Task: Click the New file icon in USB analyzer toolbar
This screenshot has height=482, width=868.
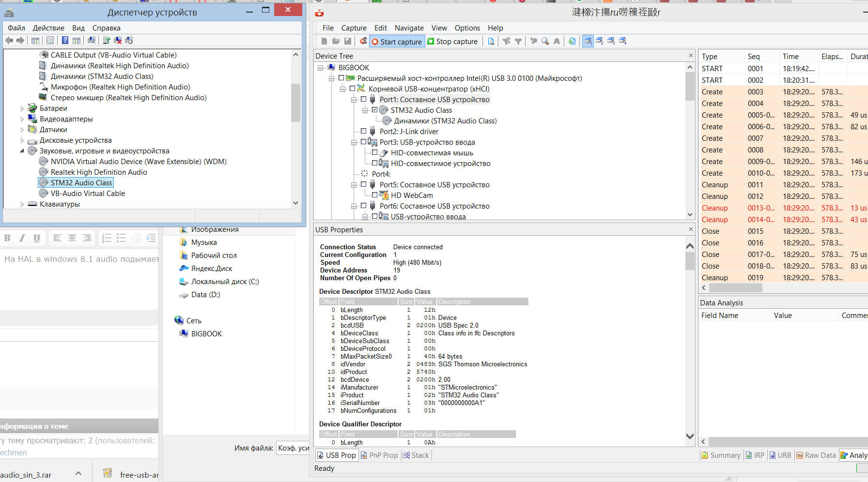Action: [324, 41]
